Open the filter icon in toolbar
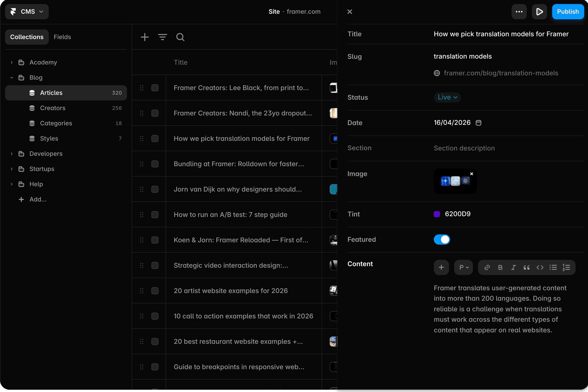 click(162, 37)
